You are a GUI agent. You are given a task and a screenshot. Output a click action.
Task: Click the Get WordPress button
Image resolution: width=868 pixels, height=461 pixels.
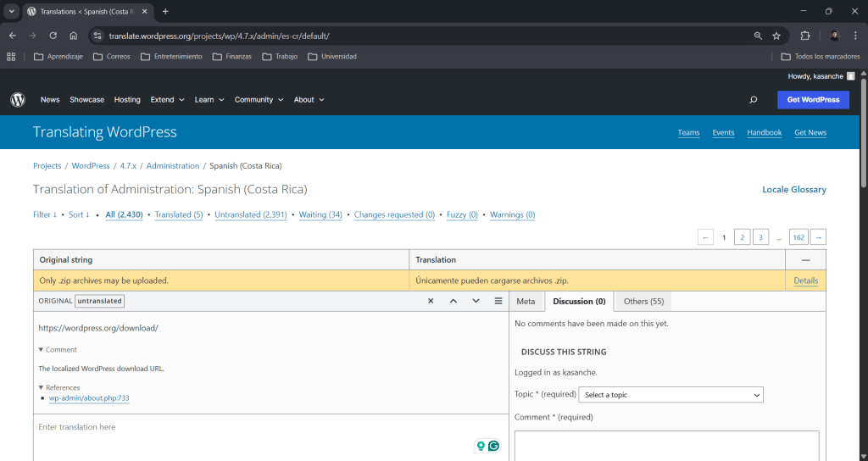tap(813, 100)
